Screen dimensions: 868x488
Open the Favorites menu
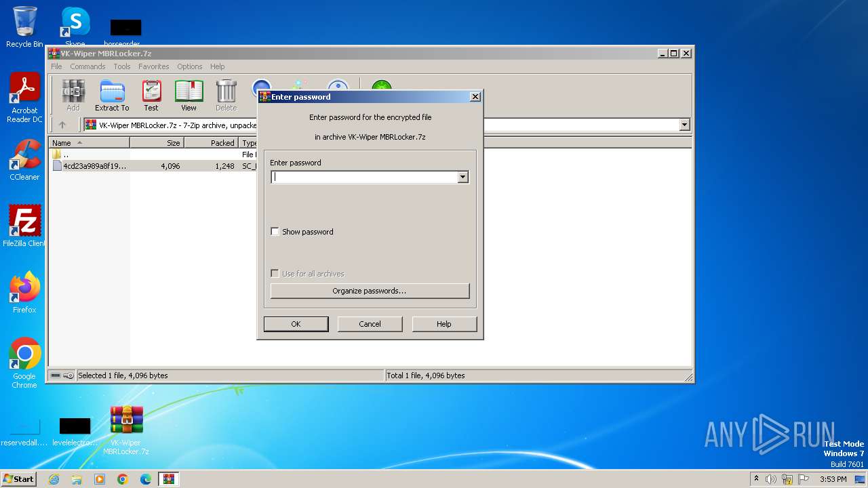(154, 66)
